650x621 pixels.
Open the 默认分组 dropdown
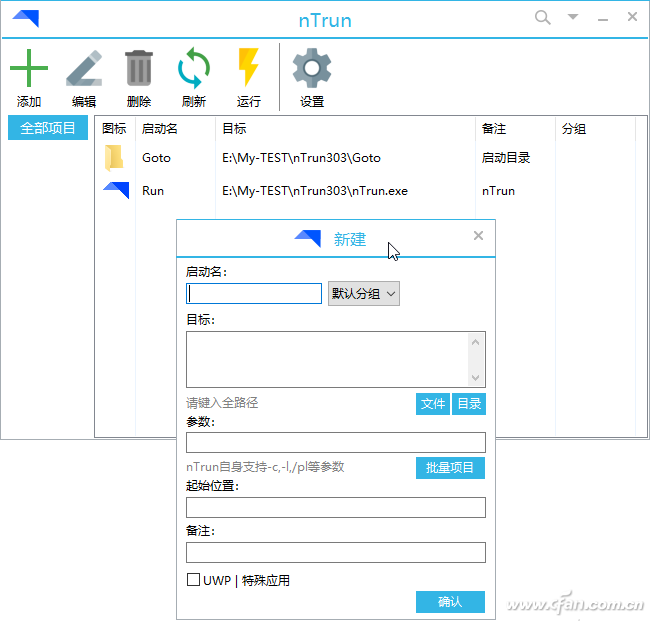pyautogui.click(x=364, y=294)
